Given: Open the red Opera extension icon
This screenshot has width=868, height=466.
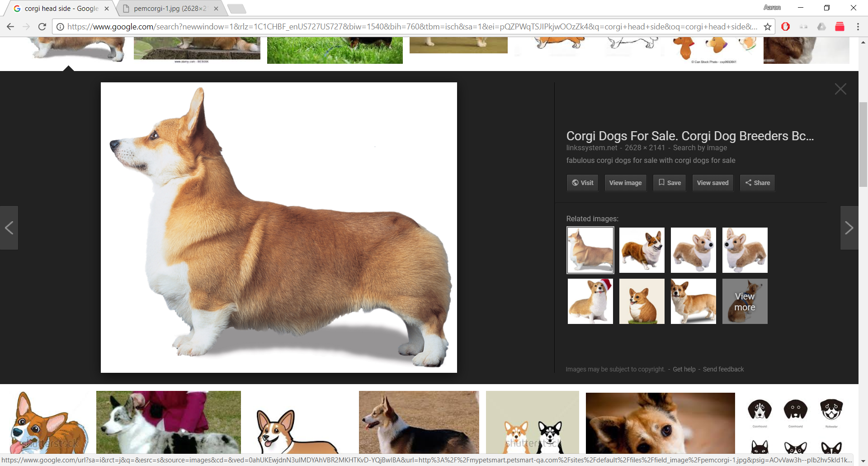Looking at the screenshot, I should (786, 27).
